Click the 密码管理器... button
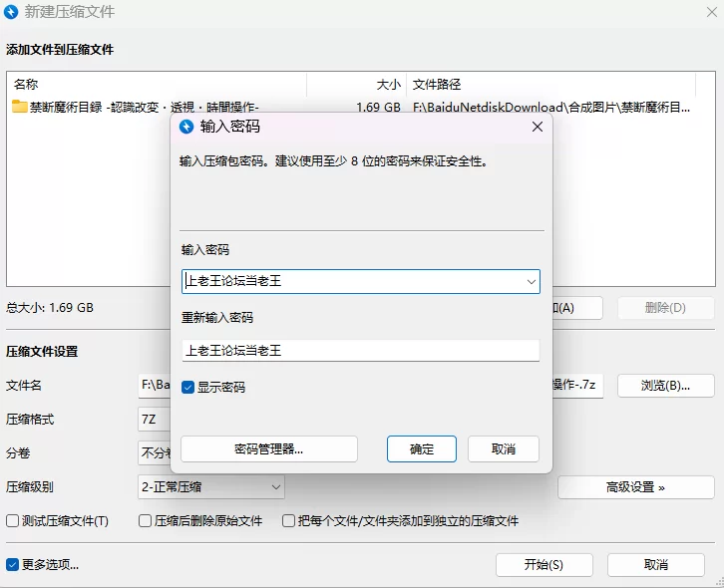Viewport: 724px width, 588px height. pos(268,449)
